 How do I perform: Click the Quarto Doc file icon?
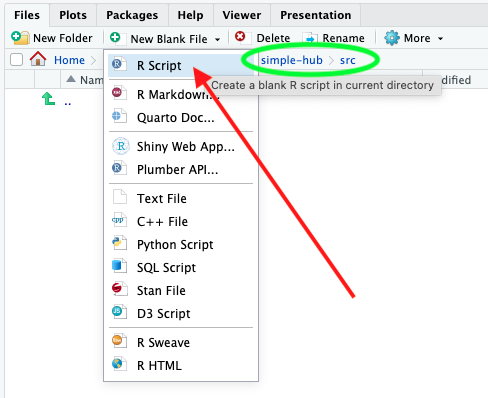tap(119, 116)
